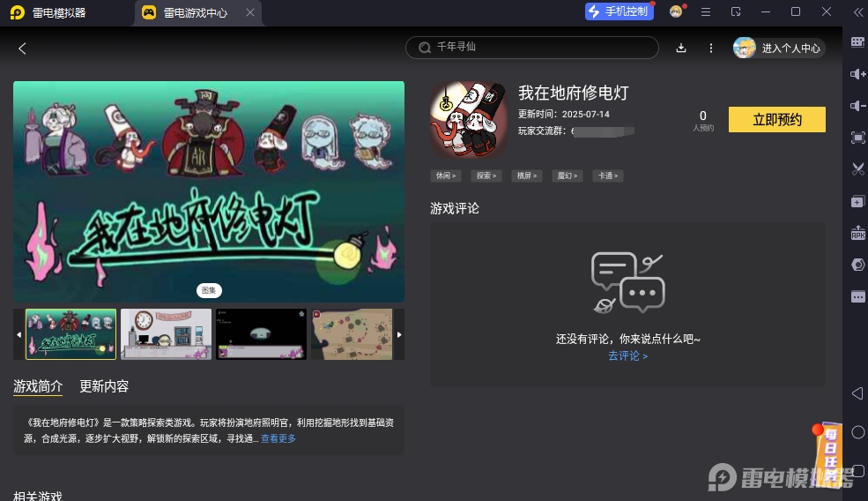Click the multi-window icon in title bar
868x501 pixels.
point(735,11)
